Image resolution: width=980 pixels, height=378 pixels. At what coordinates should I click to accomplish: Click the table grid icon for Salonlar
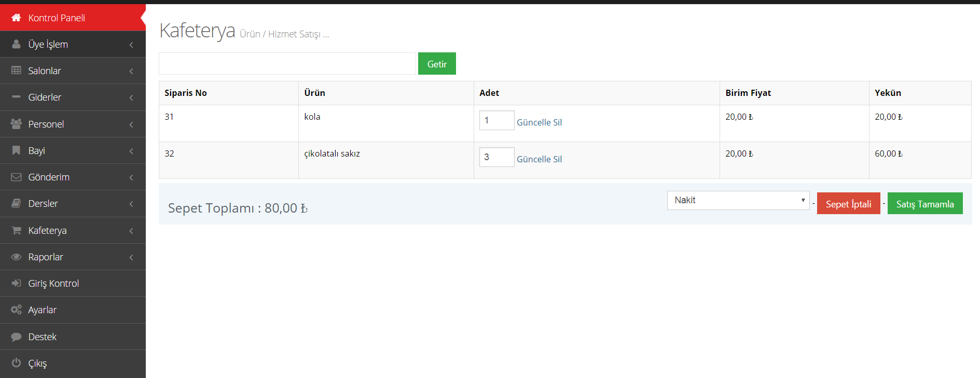(16, 71)
